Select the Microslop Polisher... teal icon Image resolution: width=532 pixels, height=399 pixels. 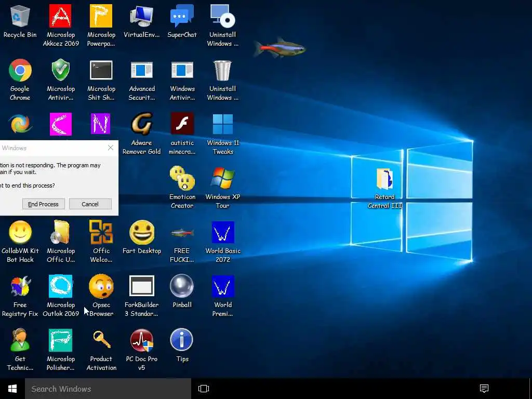click(x=60, y=340)
